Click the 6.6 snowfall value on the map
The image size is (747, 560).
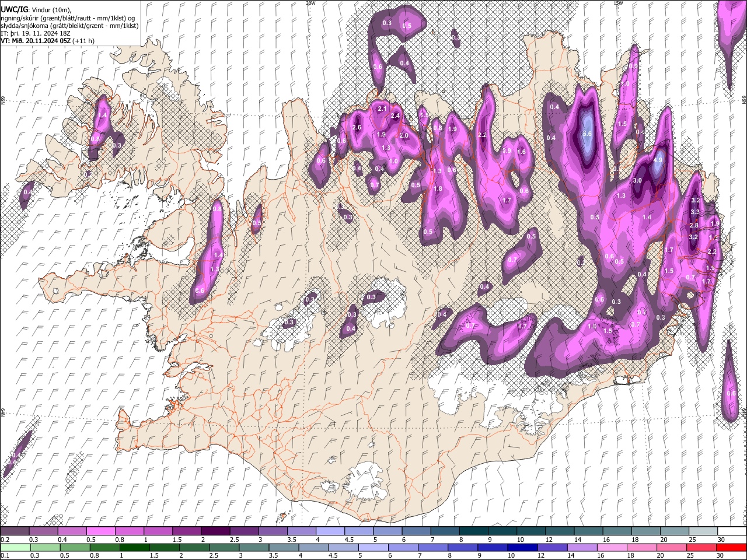588,134
